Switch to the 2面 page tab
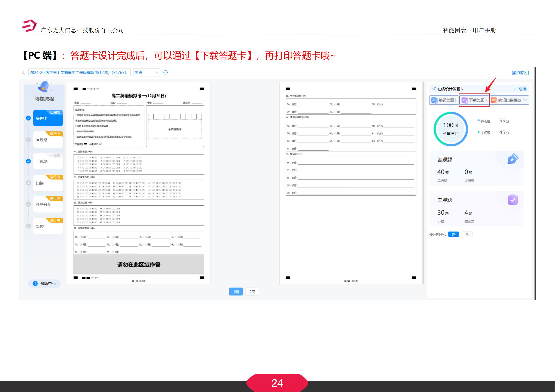The height and width of the screenshot is (392, 555). tap(252, 292)
